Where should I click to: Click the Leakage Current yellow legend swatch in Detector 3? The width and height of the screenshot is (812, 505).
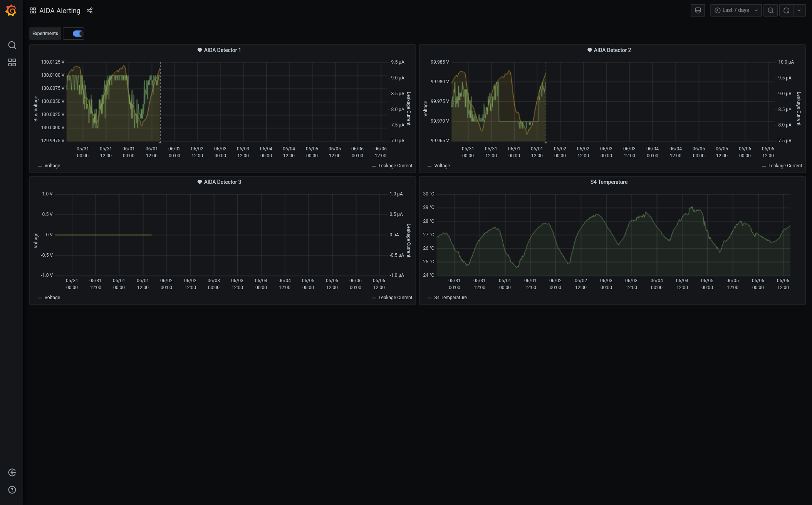[x=374, y=298]
